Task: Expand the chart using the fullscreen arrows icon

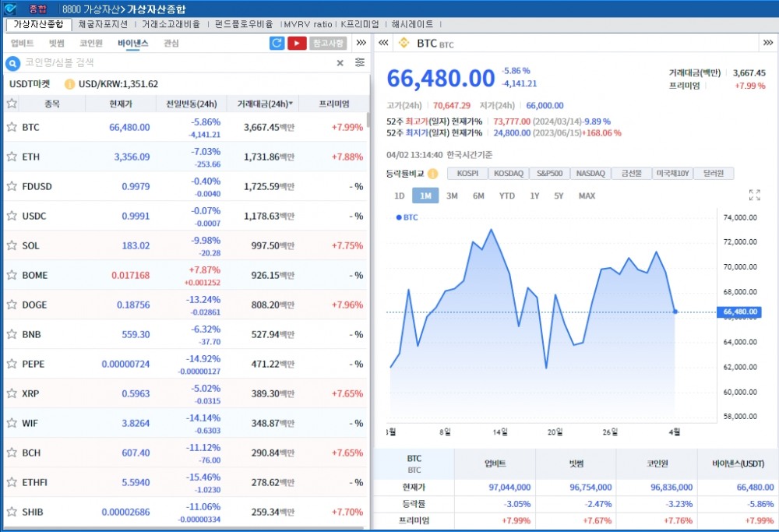Action: [754, 196]
